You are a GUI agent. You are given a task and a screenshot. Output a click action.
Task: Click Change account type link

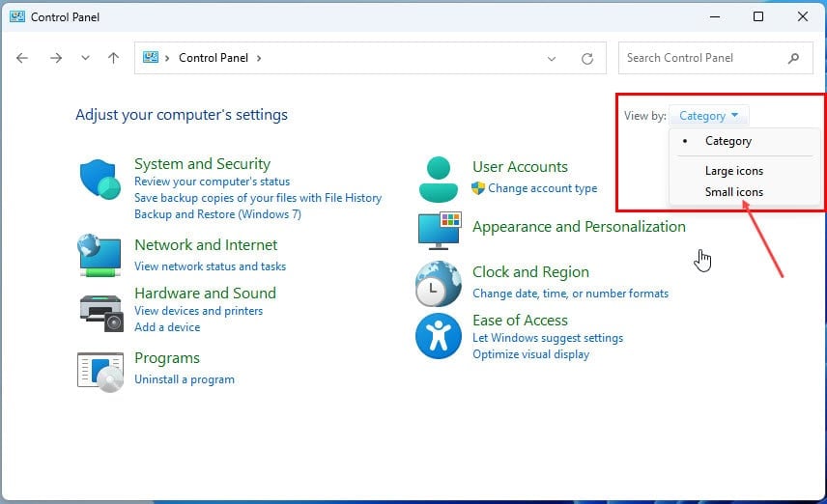[543, 188]
